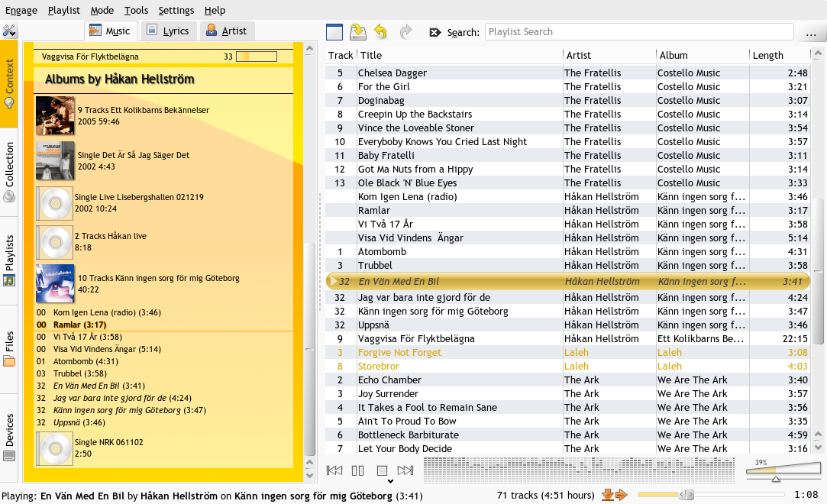827x504 pixels.
Task: Click the analyzer visualization
Action: (x=579, y=470)
